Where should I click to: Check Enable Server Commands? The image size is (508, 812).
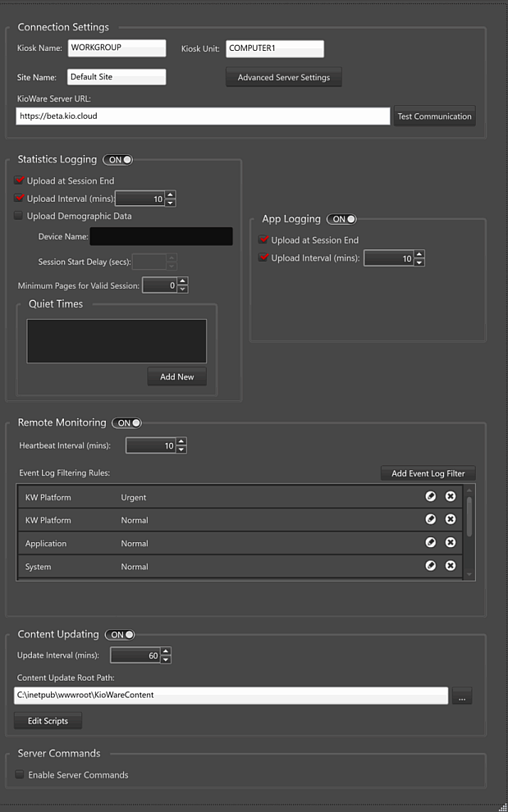pos(19,775)
